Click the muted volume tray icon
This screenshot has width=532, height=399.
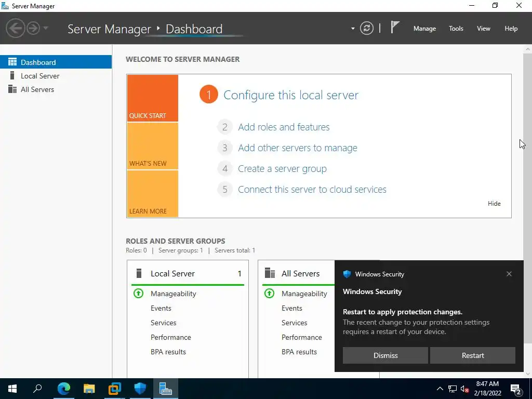point(465,389)
